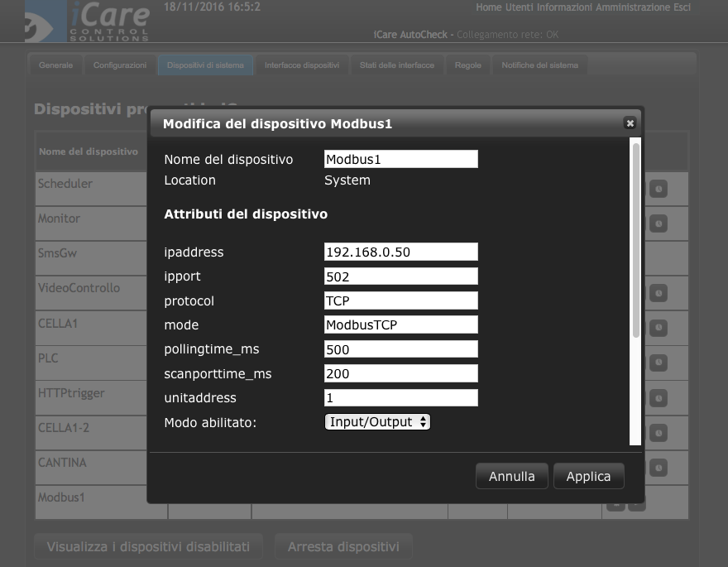The height and width of the screenshot is (567, 728).
Task: Click the protocol input field
Action: pos(401,300)
